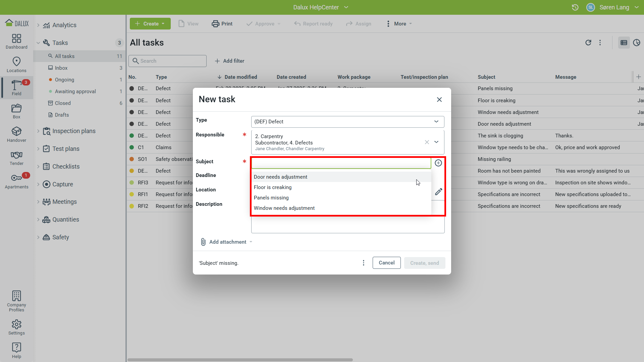Viewport: 644px width, 362px height.
Task: Switch to the table list view toggle
Action: point(624,43)
